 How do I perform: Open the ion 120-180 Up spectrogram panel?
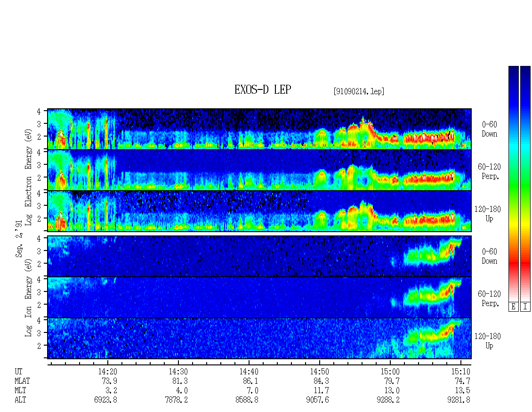[x=259, y=339]
